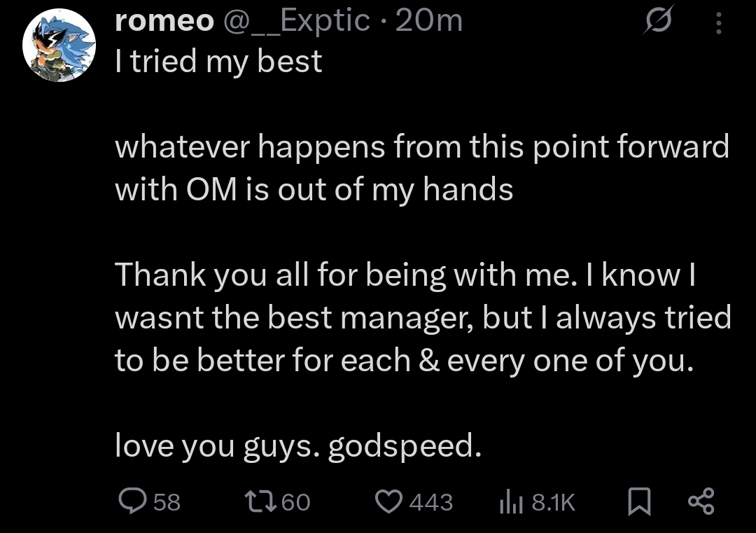Open the share post icon
This screenshot has width=756, height=533.
coord(701,501)
